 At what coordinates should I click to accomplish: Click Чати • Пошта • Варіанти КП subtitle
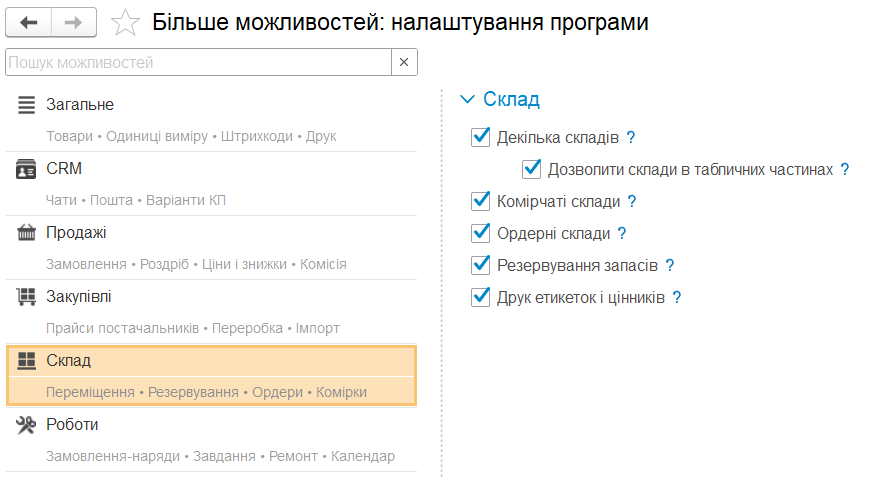136,200
